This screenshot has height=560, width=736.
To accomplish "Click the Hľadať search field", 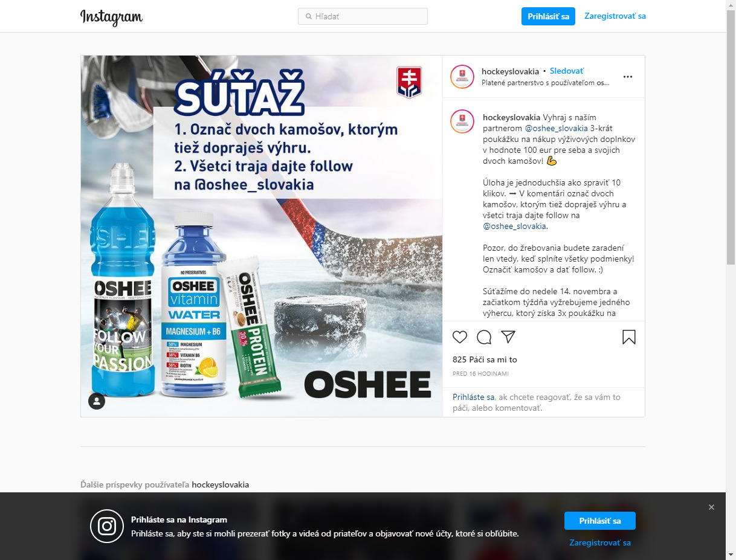I will point(363,16).
